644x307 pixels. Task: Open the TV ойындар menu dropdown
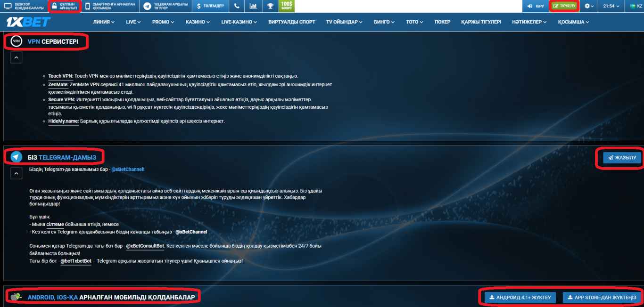[344, 22]
